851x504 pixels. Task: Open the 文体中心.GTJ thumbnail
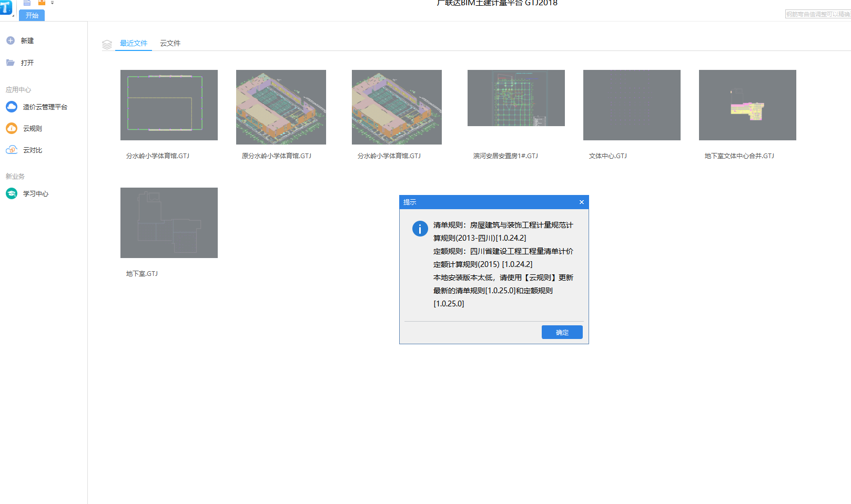tap(632, 105)
